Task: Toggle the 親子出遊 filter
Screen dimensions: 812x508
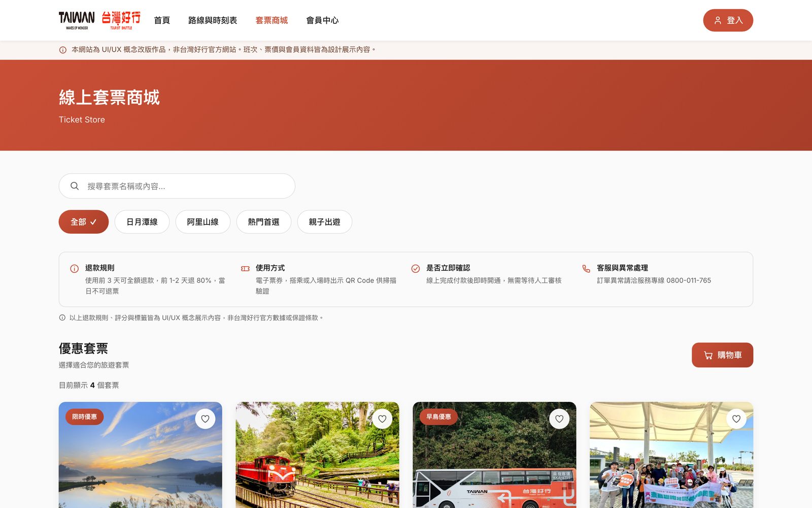Action: (x=325, y=222)
